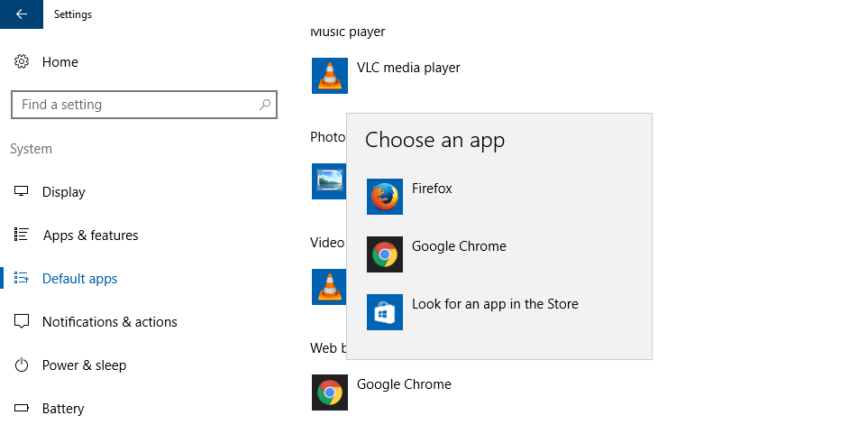
Task: Go to Apps & features
Action: click(x=91, y=235)
